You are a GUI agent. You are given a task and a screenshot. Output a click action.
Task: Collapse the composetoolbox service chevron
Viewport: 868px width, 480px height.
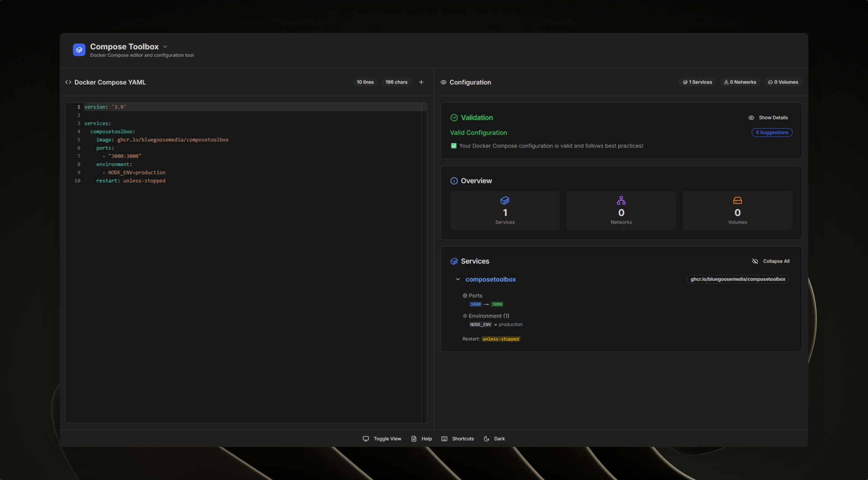458,279
